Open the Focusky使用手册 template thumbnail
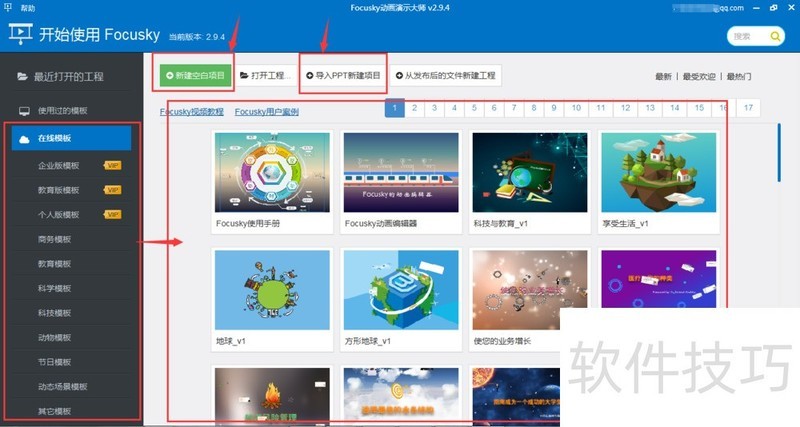The image size is (800, 427). (272, 172)
